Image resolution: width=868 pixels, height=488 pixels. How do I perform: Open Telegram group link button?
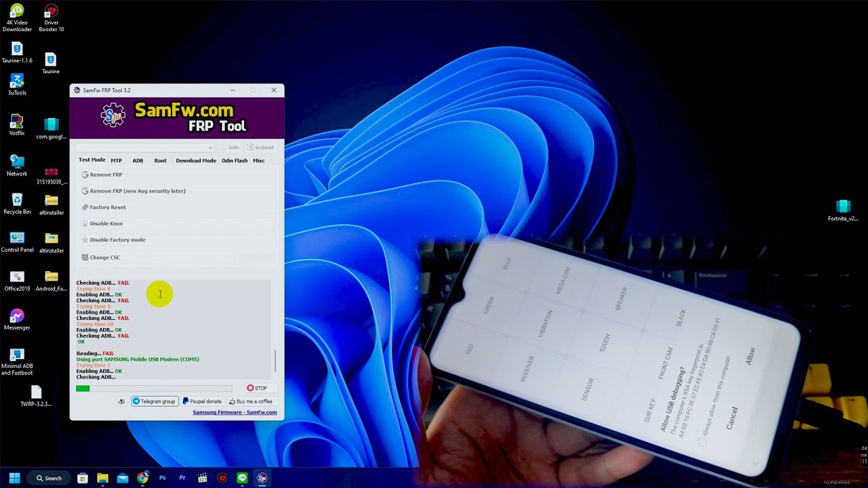tap(154, 401)
